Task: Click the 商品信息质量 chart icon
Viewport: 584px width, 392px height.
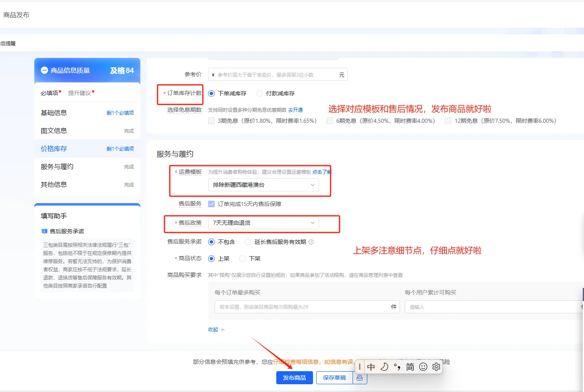Action: [x=44, y=71]
